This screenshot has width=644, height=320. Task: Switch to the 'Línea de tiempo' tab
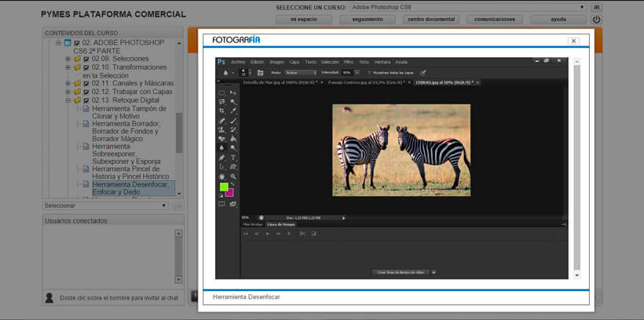pos(281,224)
